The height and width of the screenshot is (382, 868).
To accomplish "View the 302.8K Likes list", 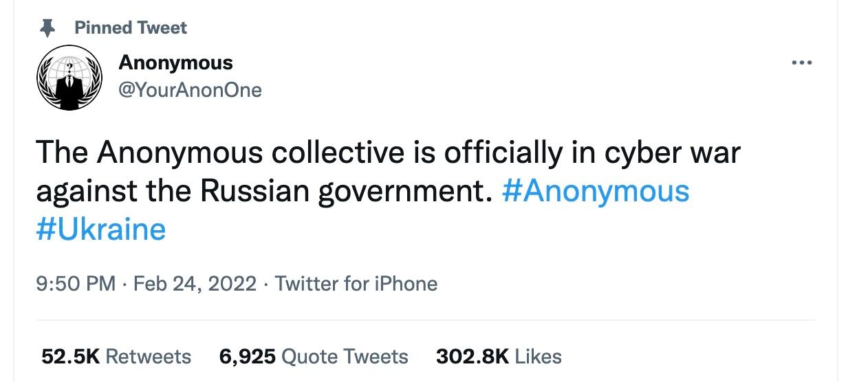I will click(499, 357).
